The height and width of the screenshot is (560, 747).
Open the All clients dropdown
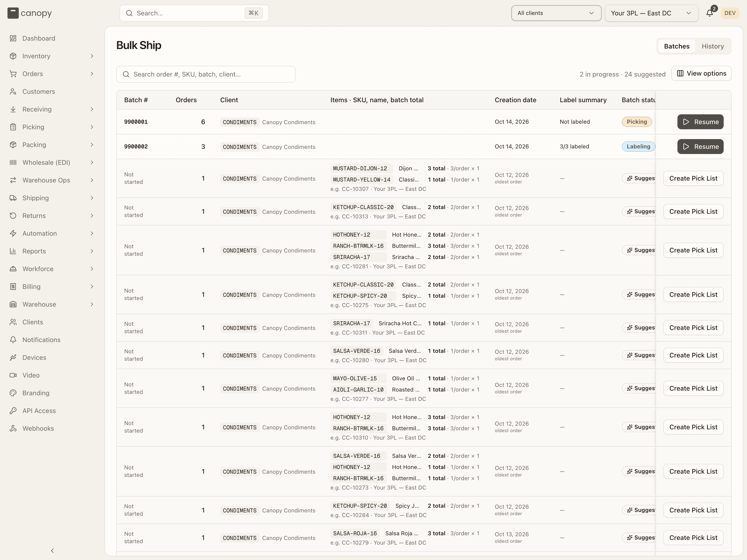pyautogui.click(x=556, y=13)
